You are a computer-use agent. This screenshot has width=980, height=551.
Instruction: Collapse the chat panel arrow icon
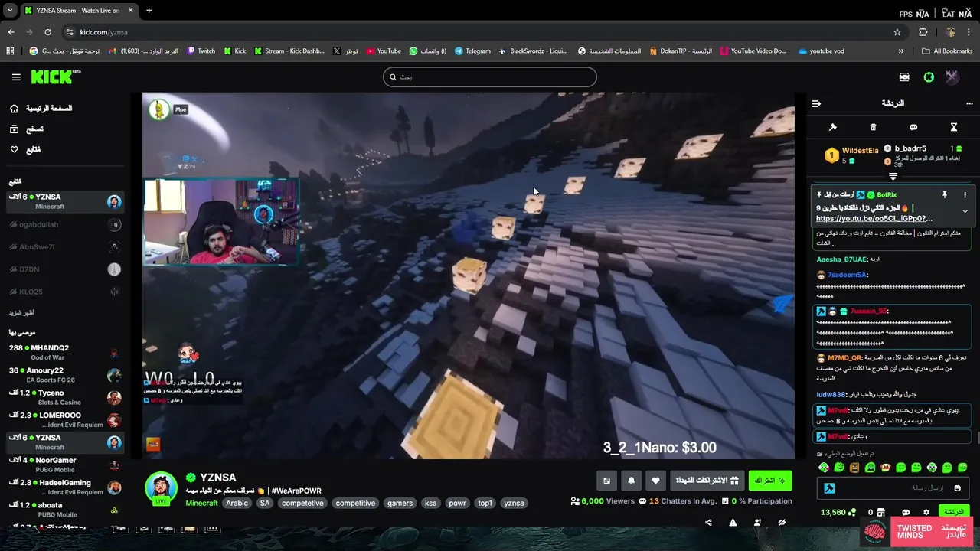point(816,103)
